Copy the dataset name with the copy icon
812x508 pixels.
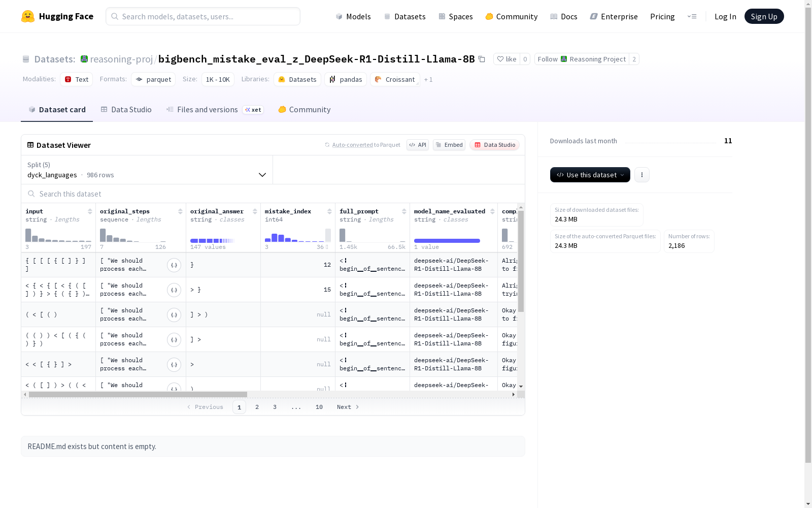(482, 59)
